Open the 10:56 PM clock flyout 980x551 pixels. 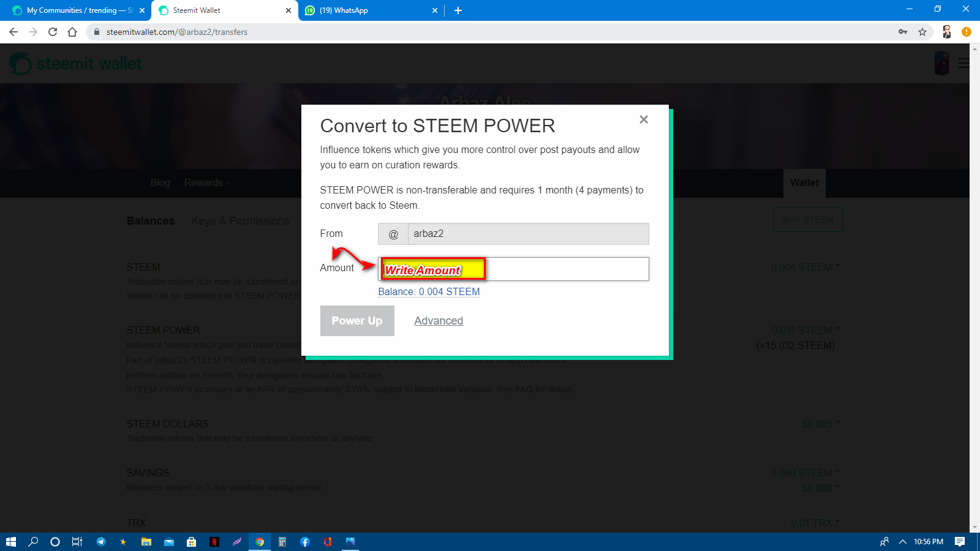tap(929, 542)
